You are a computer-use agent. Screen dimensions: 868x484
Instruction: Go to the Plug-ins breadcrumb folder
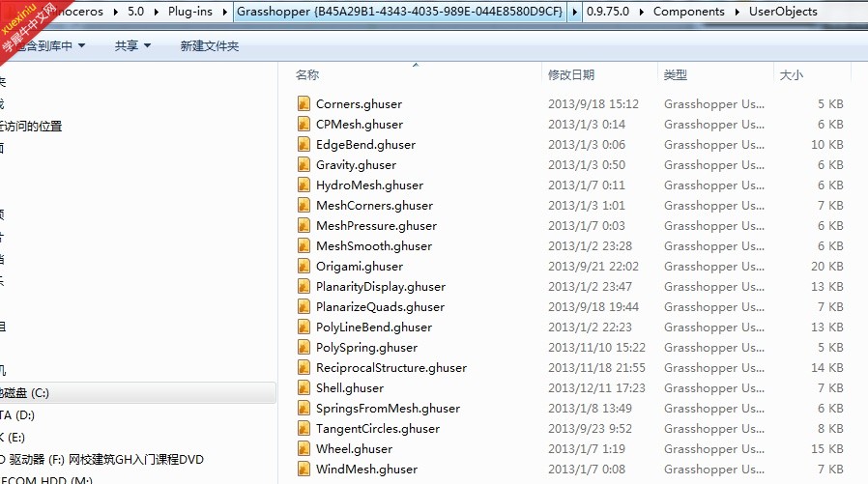[x=189, y=12]
